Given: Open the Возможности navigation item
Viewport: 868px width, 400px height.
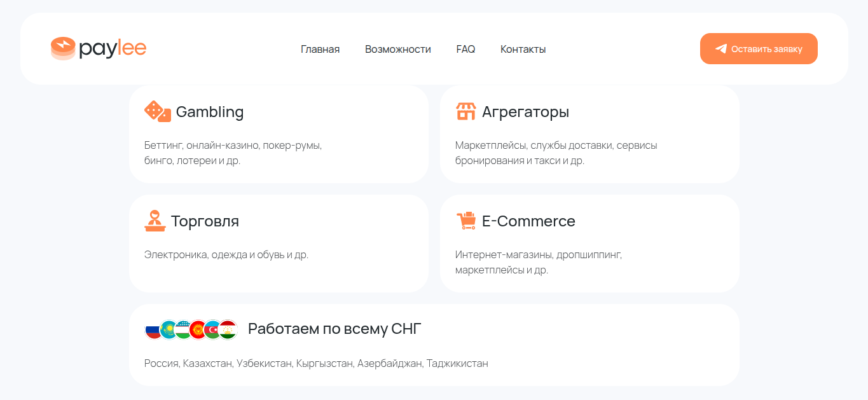Looking at the screenshot, I should pos(397,49).
